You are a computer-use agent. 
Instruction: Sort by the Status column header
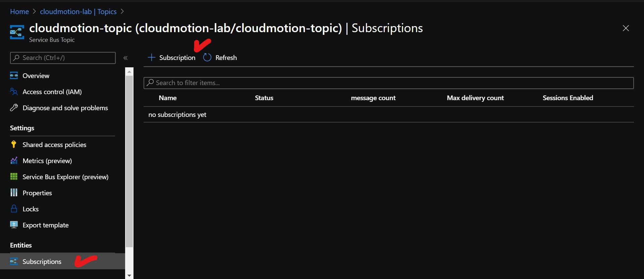point(264,98)
